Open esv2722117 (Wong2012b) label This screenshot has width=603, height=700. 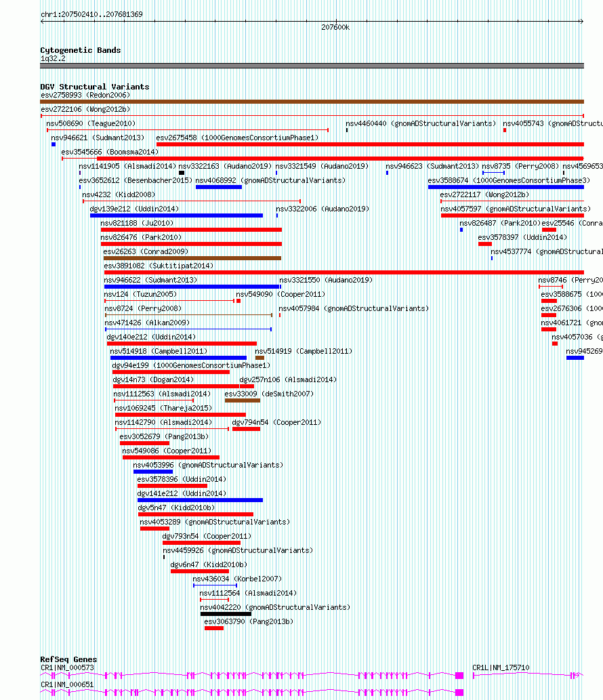(484, 195)
